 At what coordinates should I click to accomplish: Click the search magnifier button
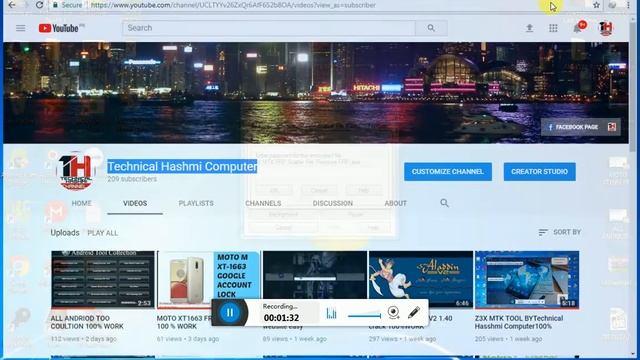click(431, 28)
